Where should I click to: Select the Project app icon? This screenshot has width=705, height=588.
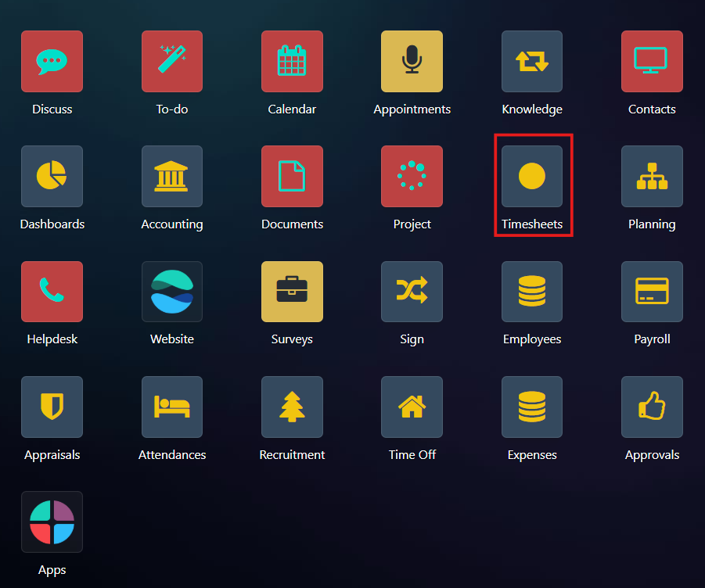[412, 177]
